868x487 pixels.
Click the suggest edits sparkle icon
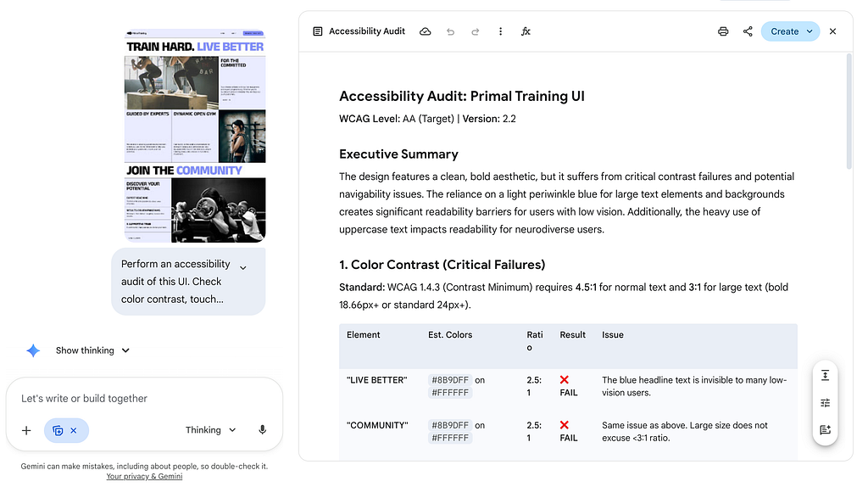tap(825, 430)
